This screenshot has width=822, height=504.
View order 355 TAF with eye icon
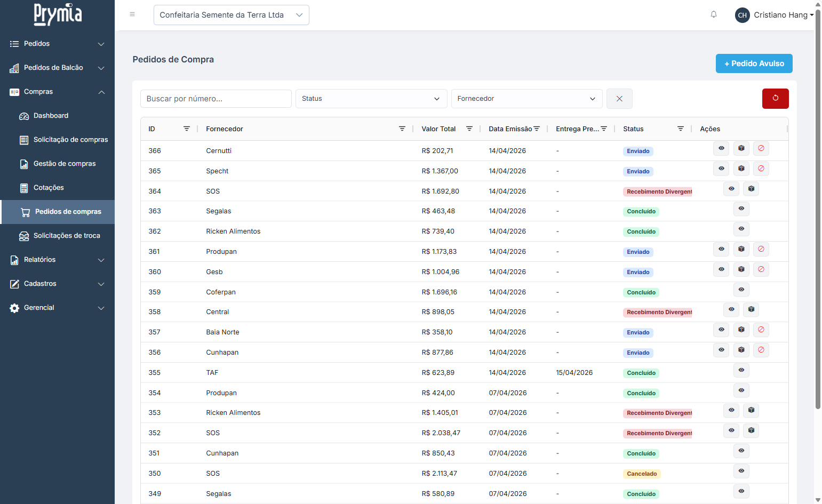tap(741, 370)
